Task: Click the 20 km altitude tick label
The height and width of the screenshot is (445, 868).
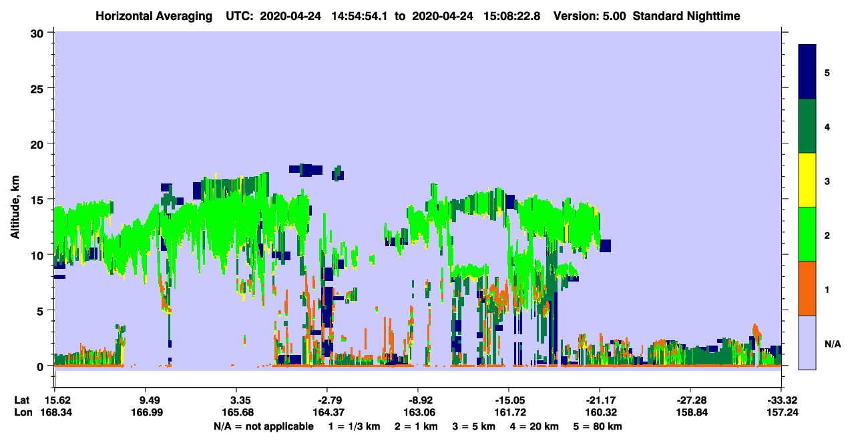Action: point(39,143)
